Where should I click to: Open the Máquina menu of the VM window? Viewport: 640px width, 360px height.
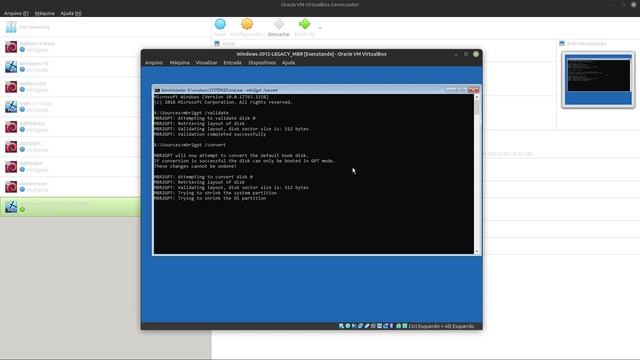pyautogui.click(x=180, y=62)
